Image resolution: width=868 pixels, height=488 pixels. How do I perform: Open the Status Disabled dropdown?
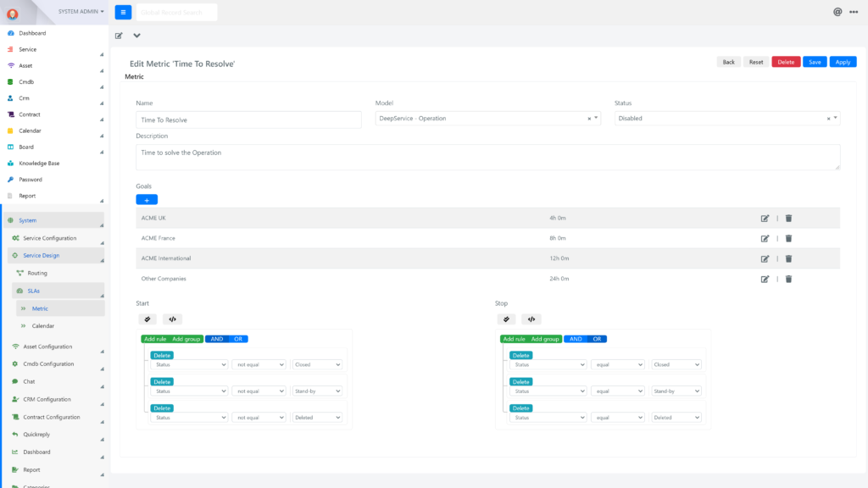pyautogui.click(x=726, y=119)
